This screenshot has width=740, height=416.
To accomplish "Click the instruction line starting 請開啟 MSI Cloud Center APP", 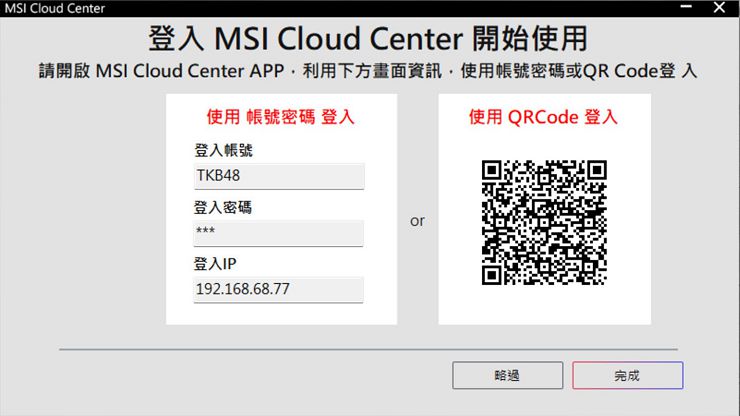I will pyautogui.click(x=368, y=71).
